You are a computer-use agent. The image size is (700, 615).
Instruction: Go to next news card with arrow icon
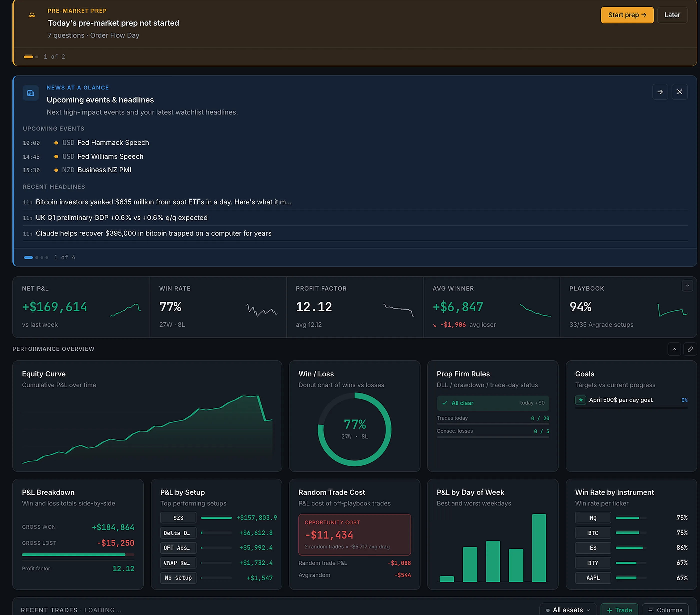660,92
